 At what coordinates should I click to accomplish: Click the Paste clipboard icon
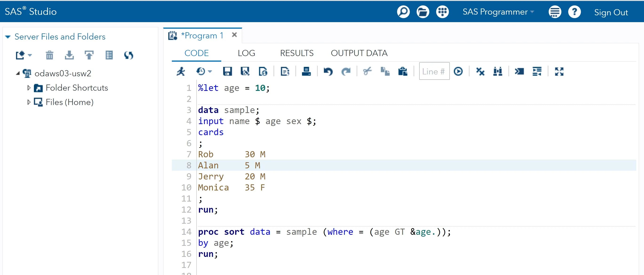pyautogui.click(x=402, y=72)
